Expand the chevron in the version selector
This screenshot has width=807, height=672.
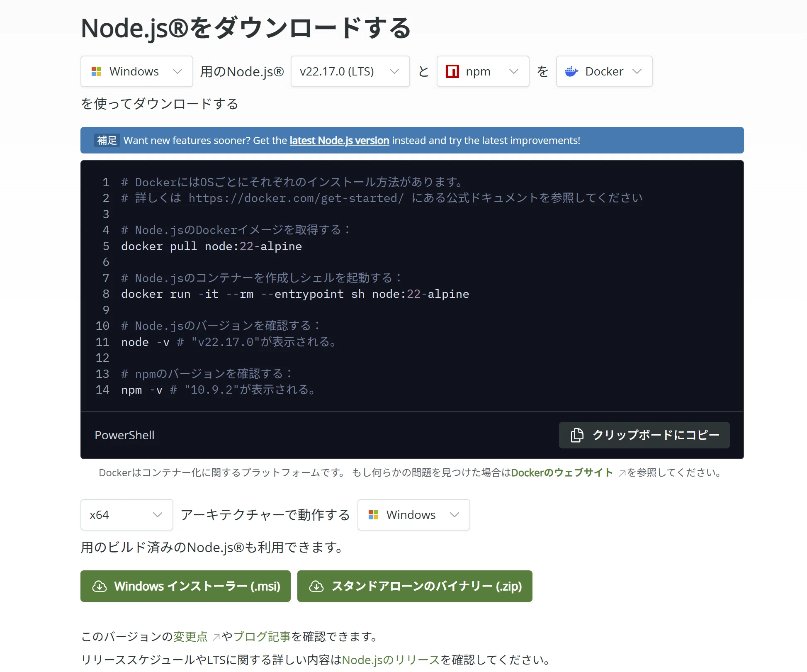(x=394, y=71)
